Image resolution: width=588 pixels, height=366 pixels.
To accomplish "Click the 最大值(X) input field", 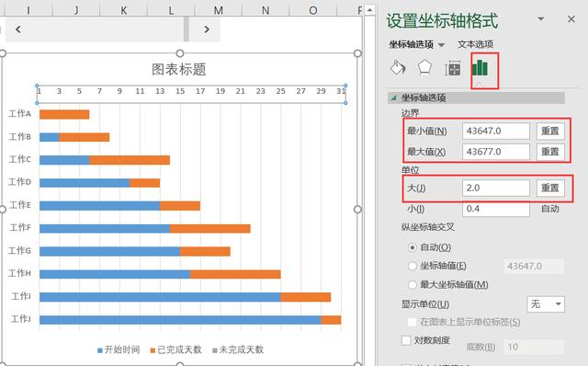I will pos(496,152).
